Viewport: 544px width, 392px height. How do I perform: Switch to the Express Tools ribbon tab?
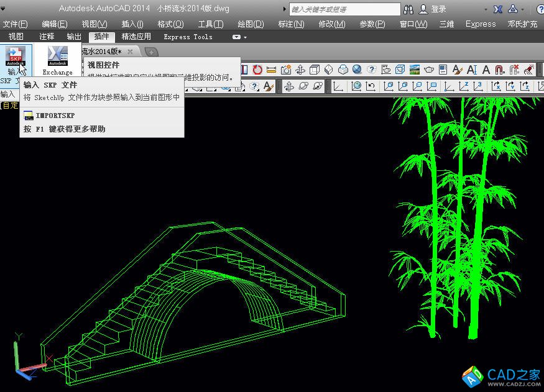click(x=188, y=37)
